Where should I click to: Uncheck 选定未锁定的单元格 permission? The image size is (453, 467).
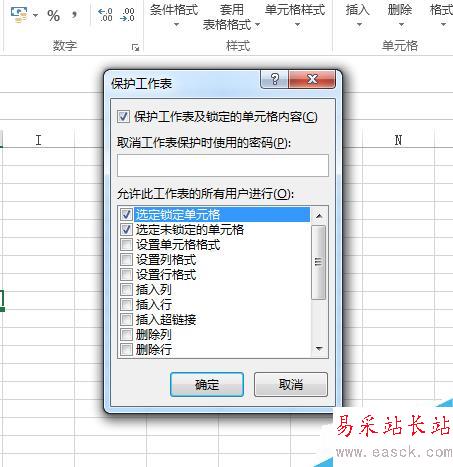point(126,229)
